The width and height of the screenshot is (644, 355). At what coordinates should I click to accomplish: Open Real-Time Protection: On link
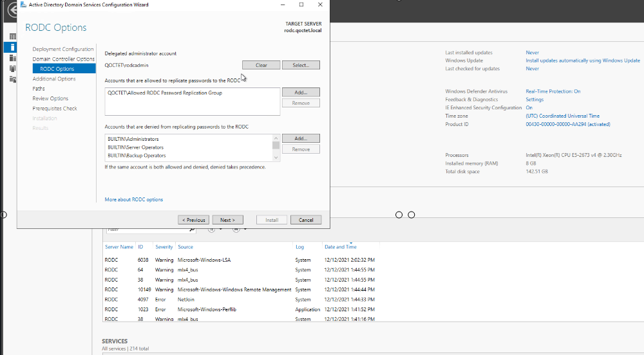553,91
